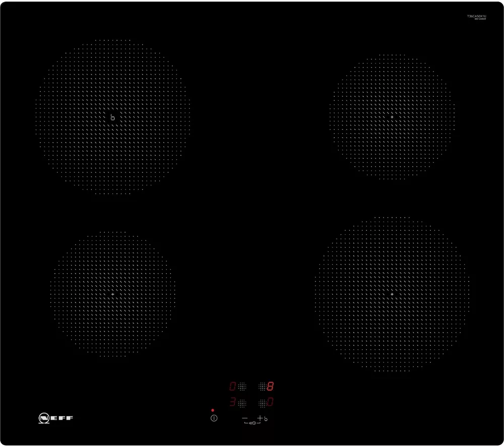Click the red power indicator light
The image size is (504, 447).
click(213, 410)
